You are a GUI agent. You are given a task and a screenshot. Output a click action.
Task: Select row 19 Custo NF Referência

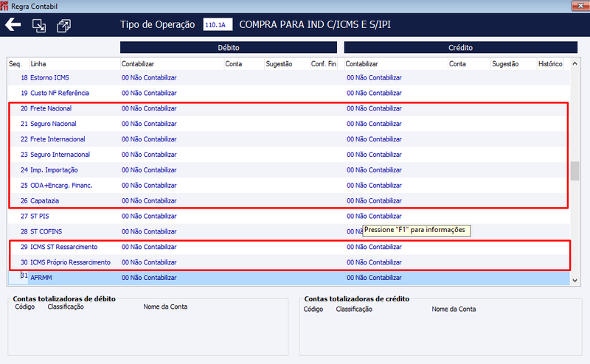(288, 93)
